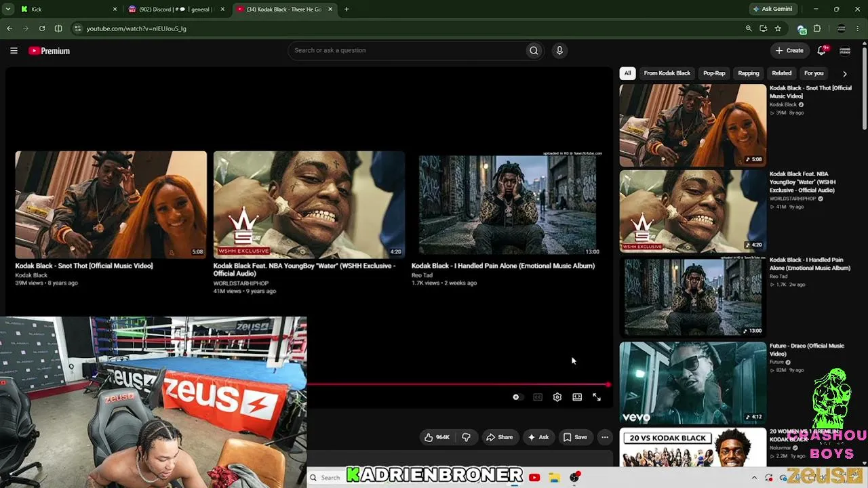Select the For you chip
This screenshot has height=488, width=868.
point(814,73)
